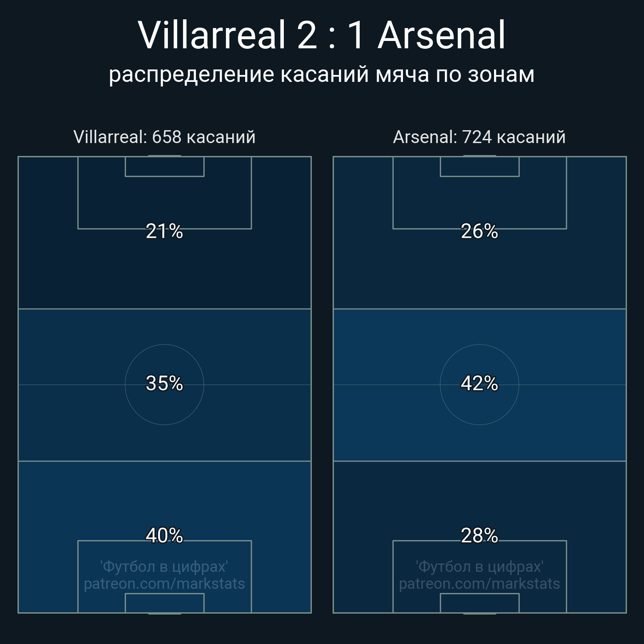Click top goal box on Arsenal pitch
Screen dimensions: 644x644
(480, 167)
